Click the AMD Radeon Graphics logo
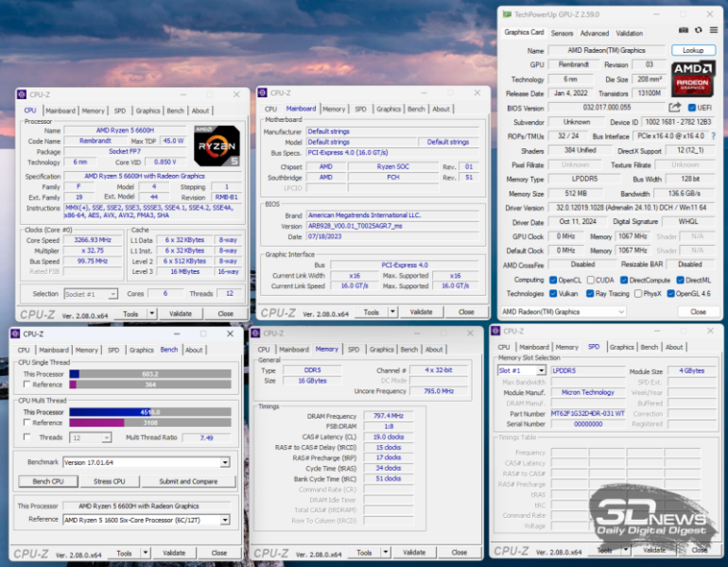Screen dimensions: 728x567 point(693,78)
